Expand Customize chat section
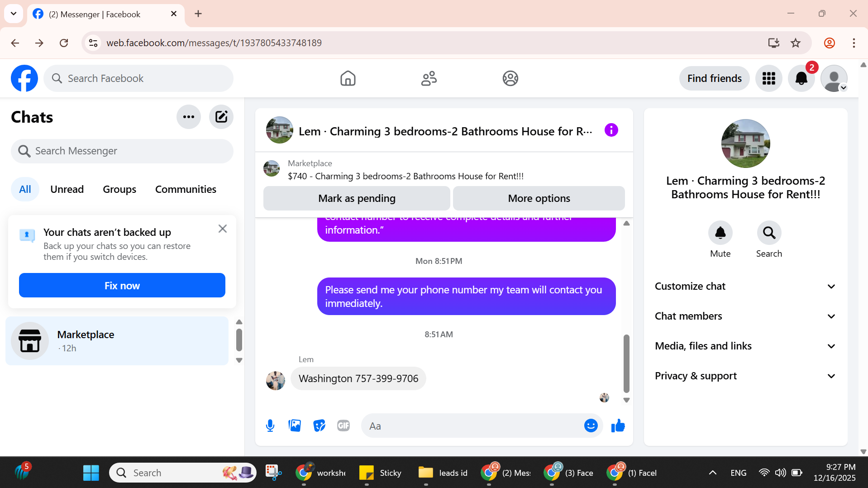Viewport: 868px width, 488px height. click(745, 286)
